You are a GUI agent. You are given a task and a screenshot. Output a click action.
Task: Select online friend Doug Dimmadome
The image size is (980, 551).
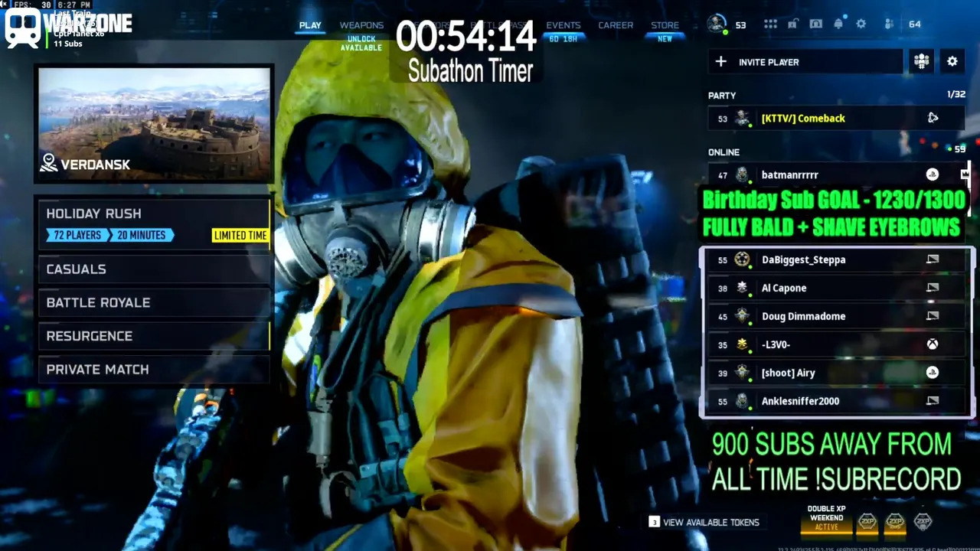tap(836, 316)
